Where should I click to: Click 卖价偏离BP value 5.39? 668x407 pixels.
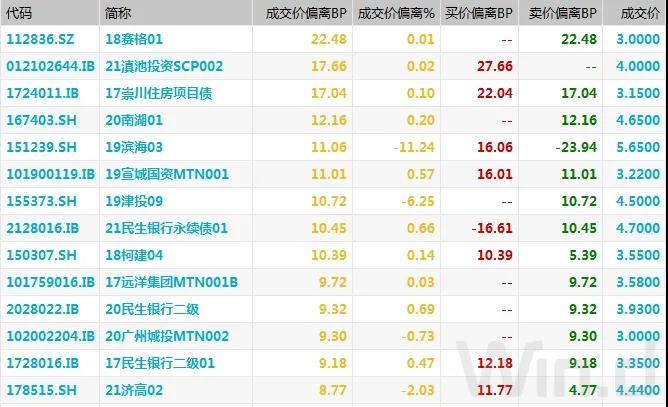coord(583,255)
